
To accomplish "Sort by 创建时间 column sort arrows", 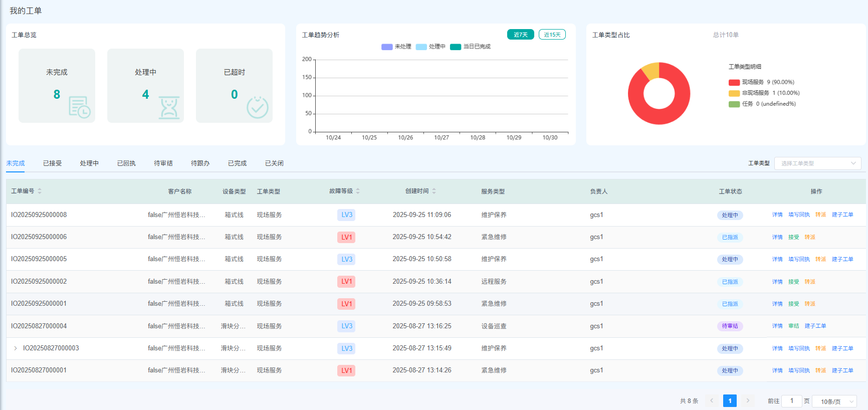I will pos(434,191).
